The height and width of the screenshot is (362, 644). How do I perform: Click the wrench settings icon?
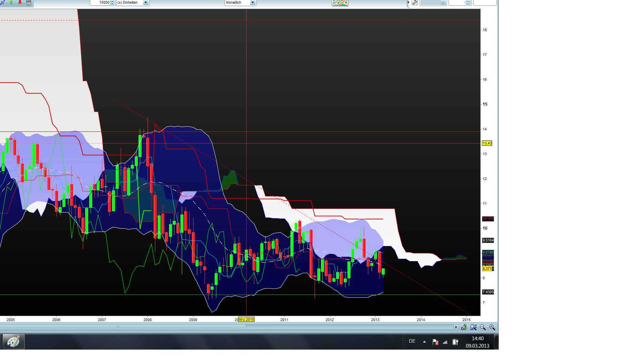click(415, 3)
